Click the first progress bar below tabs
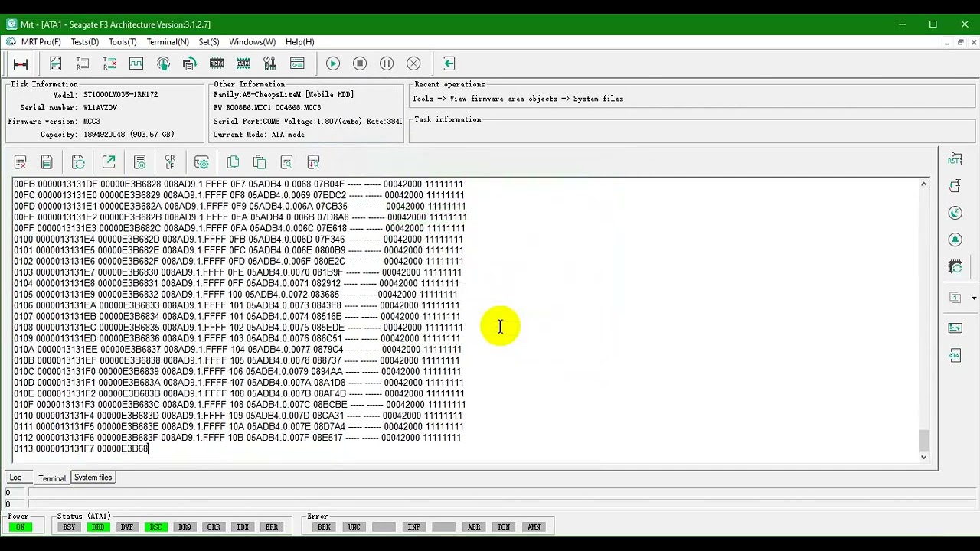 click(x=501, y=493)
